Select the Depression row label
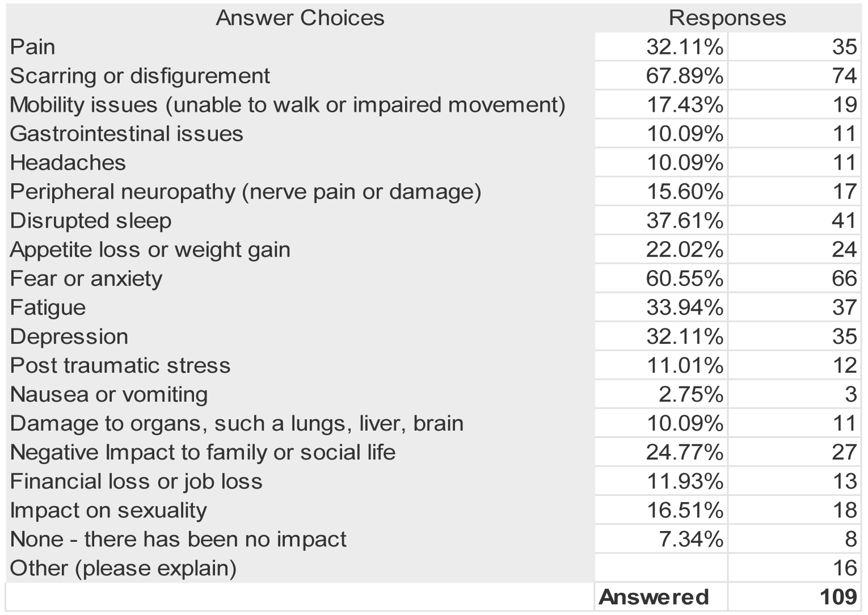The image size is (868, 615). point(69,336)
